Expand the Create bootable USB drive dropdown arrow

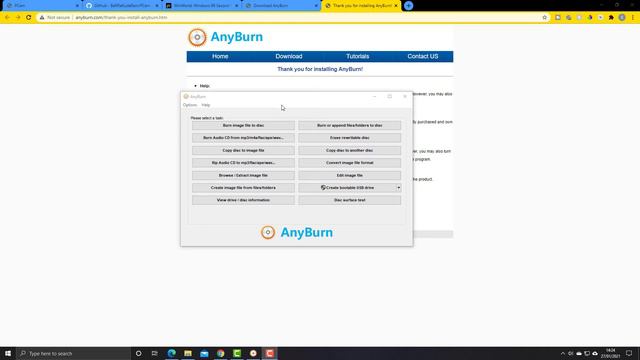(x=399, y=188)
